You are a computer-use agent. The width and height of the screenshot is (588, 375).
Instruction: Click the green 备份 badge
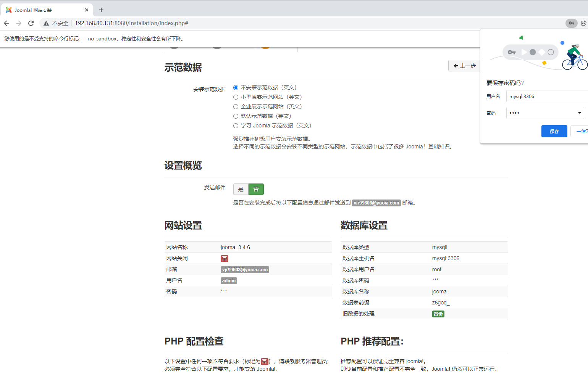point(438,314)
